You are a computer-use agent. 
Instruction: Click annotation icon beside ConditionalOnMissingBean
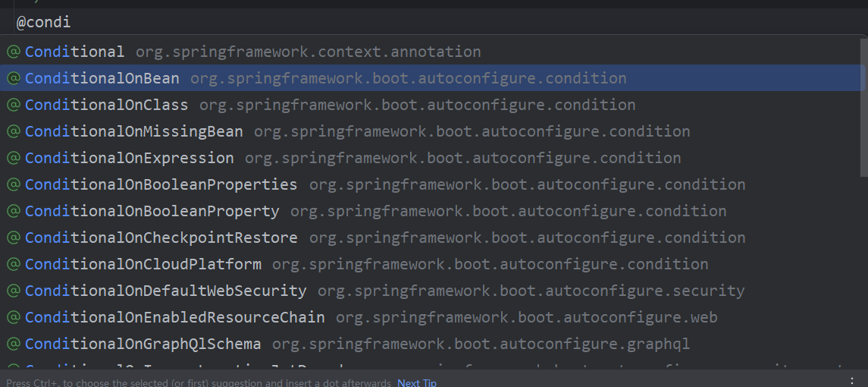pyautogui.click(x=14, y=131)
